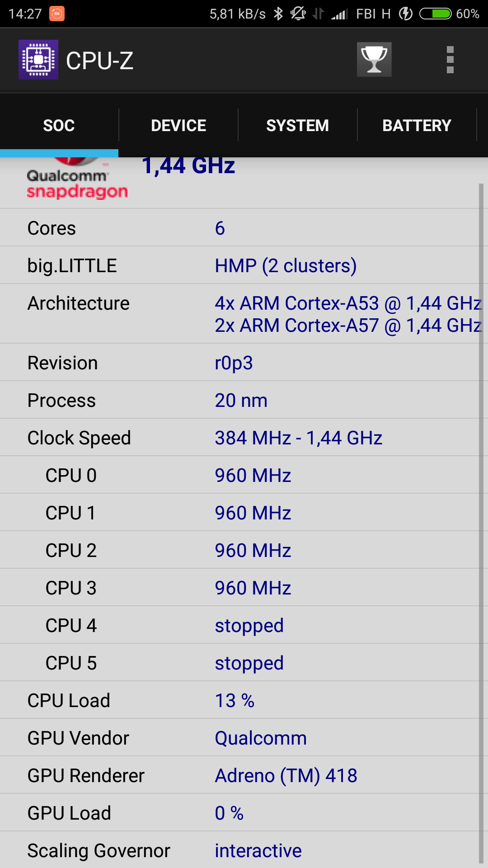488x868 pixels.
Task: Open the SYSTEM tab
Action: point(297,126)
